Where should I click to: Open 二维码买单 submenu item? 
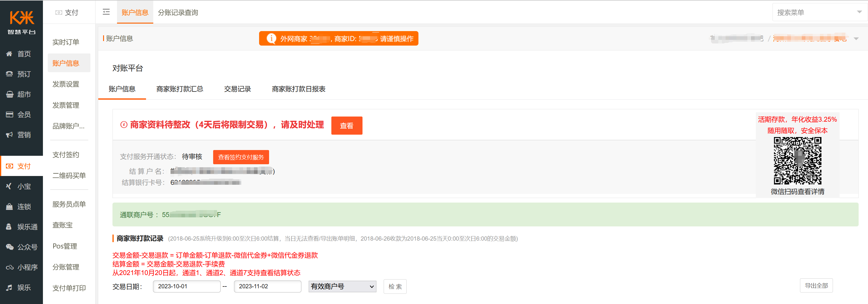(69, 175)
